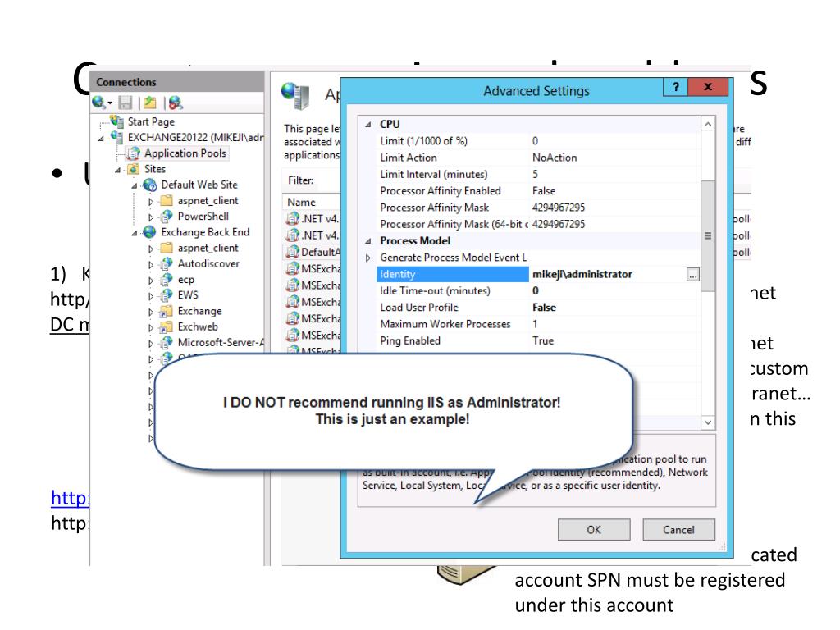Expand the PowerShell node
Image resolution: width=840 pixels, height=630 pixels.
pyautogui.click(x=151, y=217)
